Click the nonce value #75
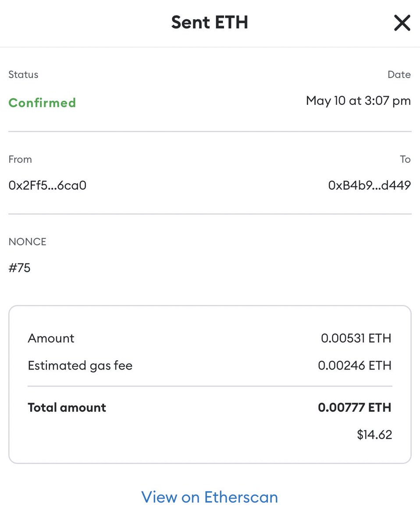The image size is (420, 526). pyautogui.click(x=19, y=268)
